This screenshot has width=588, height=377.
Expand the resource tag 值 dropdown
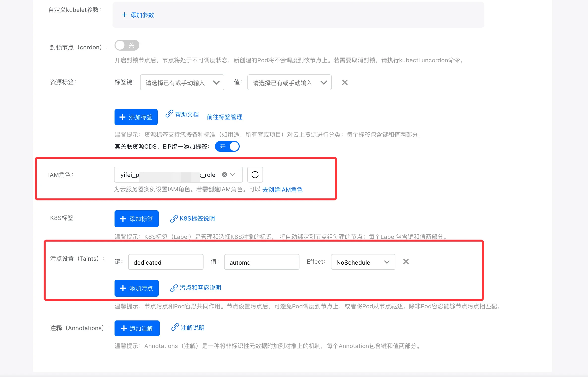(289, 83)
